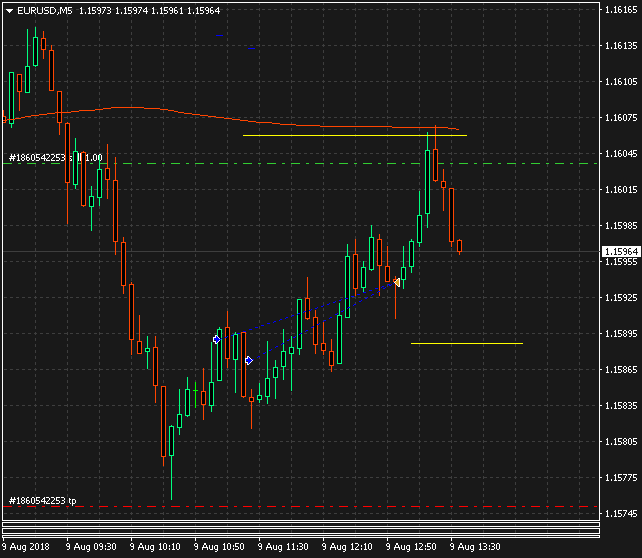Image resolution: width=642 pixels, height=558 pixels.
Task: Click the small blue dash marker near chart top
Action: click(x=252, y=47)
